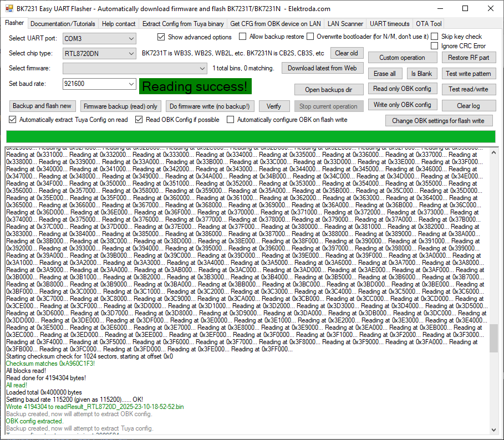The width and height of the screenshot is (504, 440).
Task: Click the Clear log button
Action: click(x=469, y=106)
